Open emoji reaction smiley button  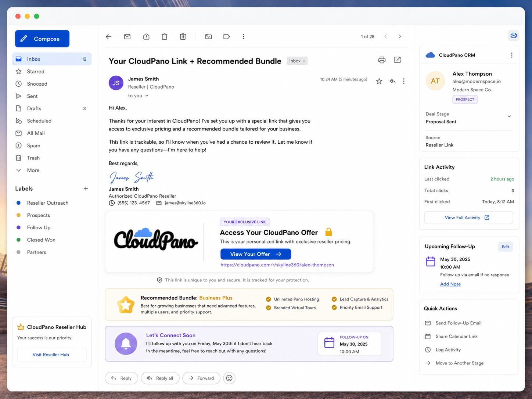[x=229, y=378]
